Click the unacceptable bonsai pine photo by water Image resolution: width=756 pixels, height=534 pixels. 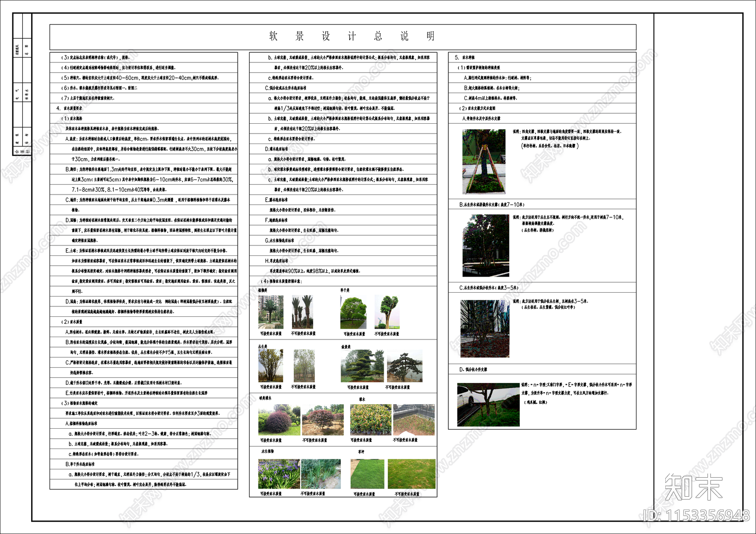pyautogui.click(x=405, y=366)
